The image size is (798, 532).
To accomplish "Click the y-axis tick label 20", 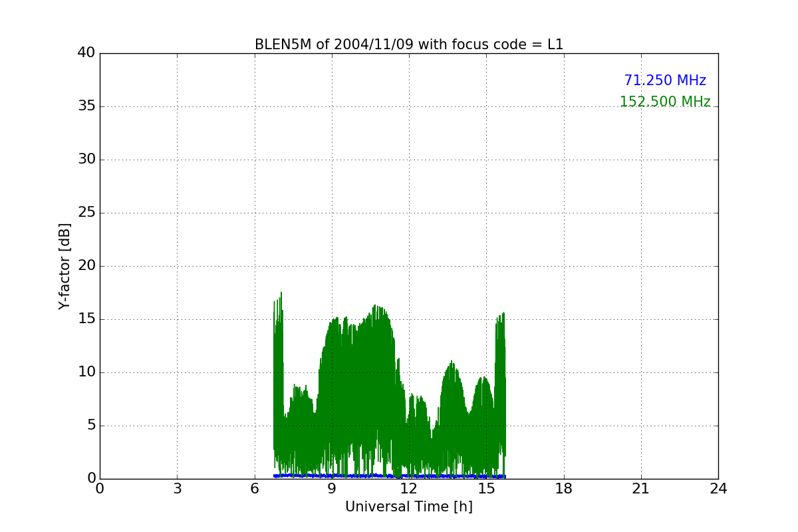I will 86,266.
